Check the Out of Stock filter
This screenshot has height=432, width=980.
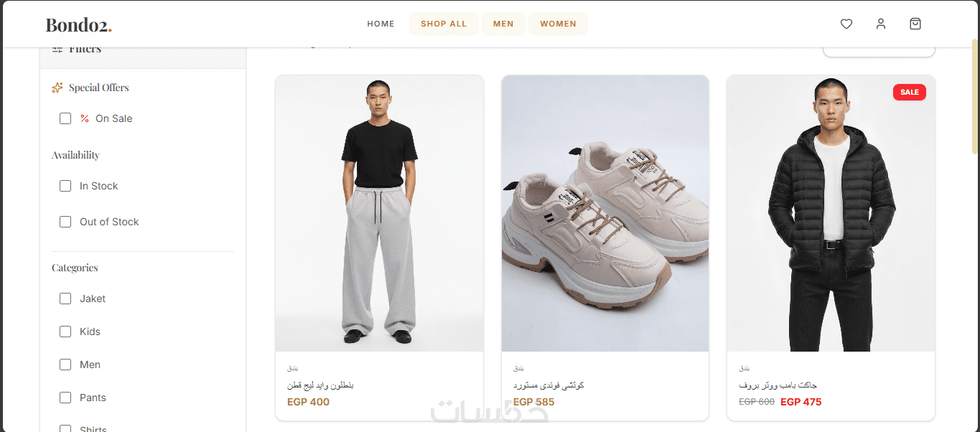(x=65, y=222)
